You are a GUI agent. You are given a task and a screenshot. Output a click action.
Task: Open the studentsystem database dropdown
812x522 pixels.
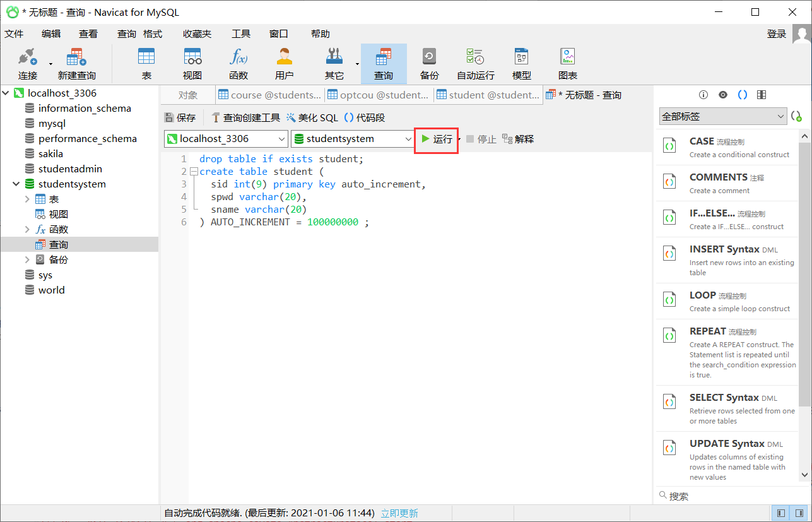[407, 139]
